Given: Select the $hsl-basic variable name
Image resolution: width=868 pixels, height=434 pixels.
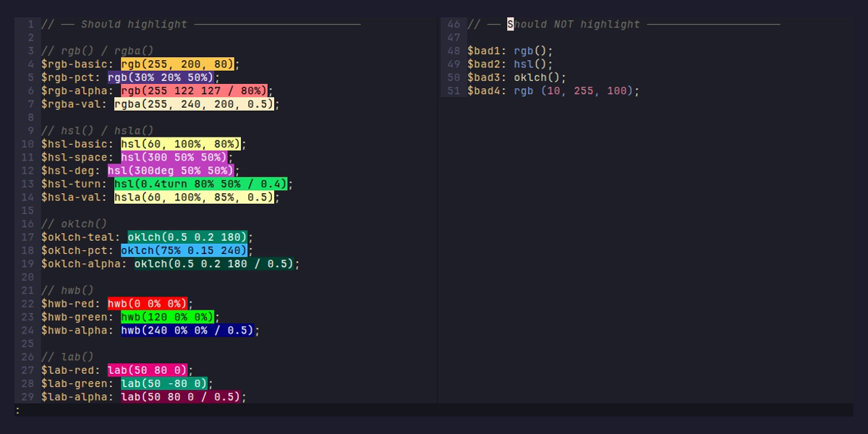Looking at the screenshot, I should pyautogui.click(x=75, y=144).
